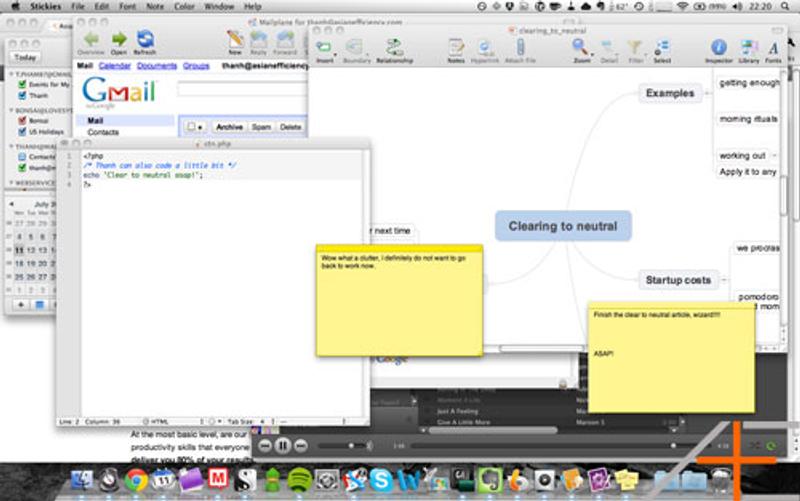Click the Today button in calendar window
This screenshot has height=501, width=800.
pos(24,58)
